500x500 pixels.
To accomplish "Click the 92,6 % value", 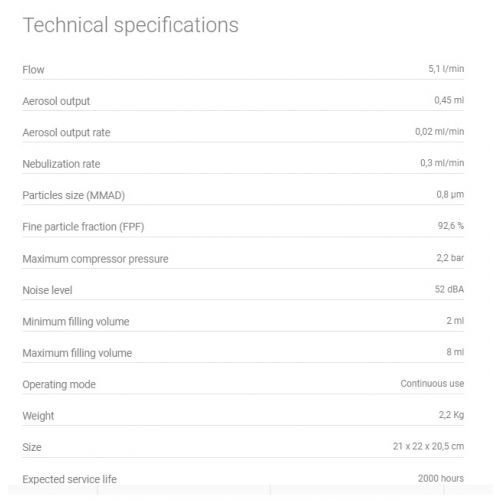I will [x=451, y=226].
